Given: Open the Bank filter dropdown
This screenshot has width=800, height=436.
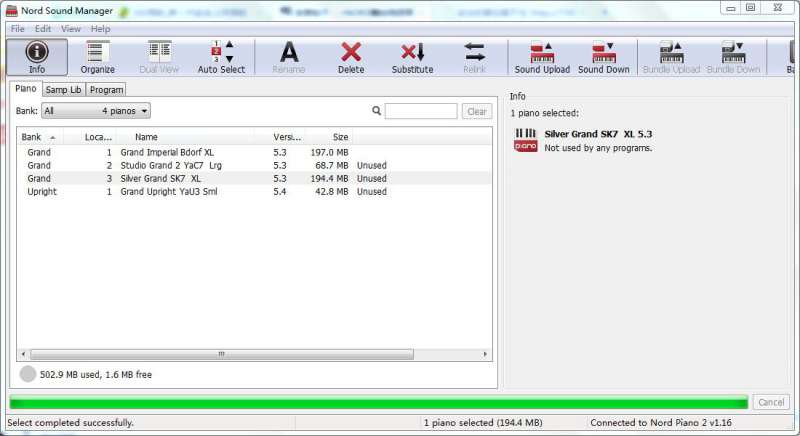Looking at the screenshot, I should pyautogui.click(x=96, y=111).
